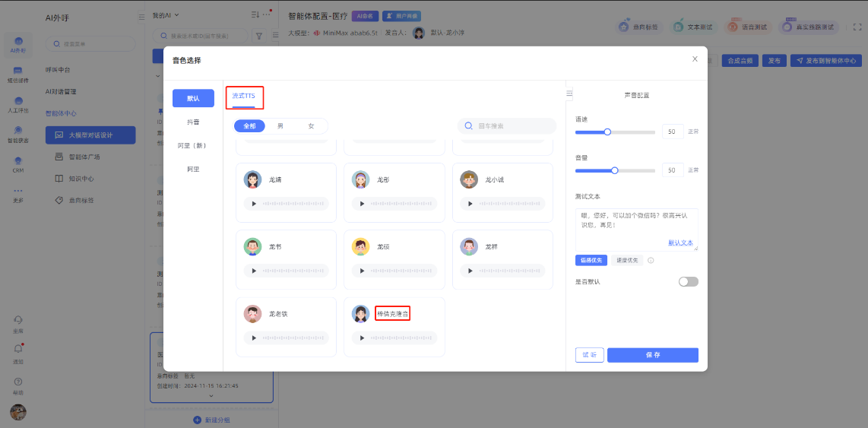Image resolution: width=868 pixels, height=428 pixels.
Task: Click the 试听 preview button
Action: (589, 355)
